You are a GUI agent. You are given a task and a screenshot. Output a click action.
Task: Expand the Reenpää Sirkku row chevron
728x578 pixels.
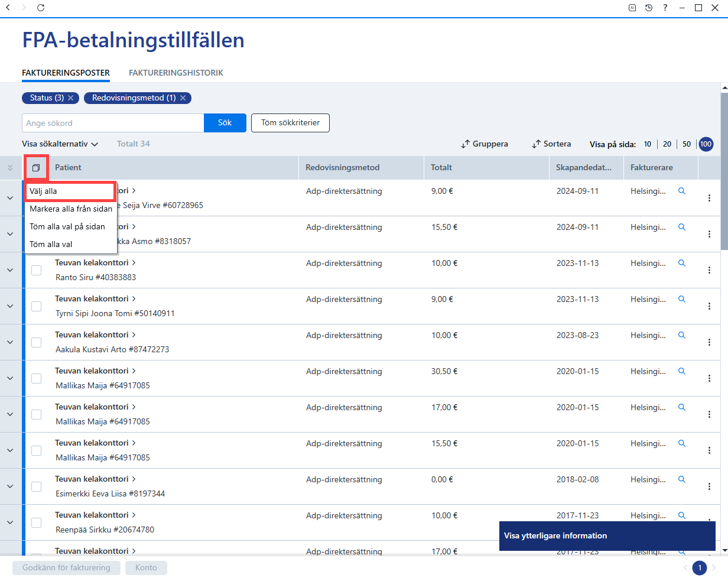pyautogui.click(x=10, y=522)
